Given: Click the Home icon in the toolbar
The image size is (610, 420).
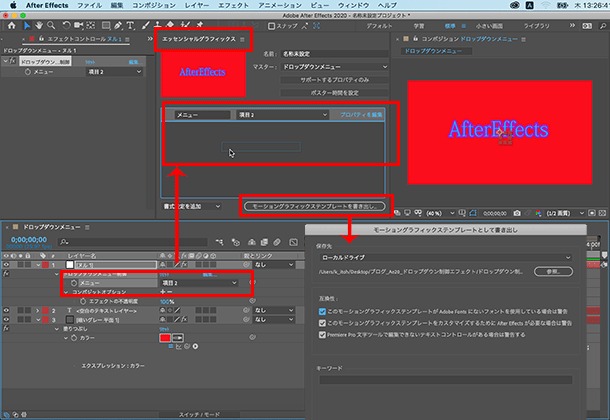Looking at the screenshot, I should (x=12, y=26).
